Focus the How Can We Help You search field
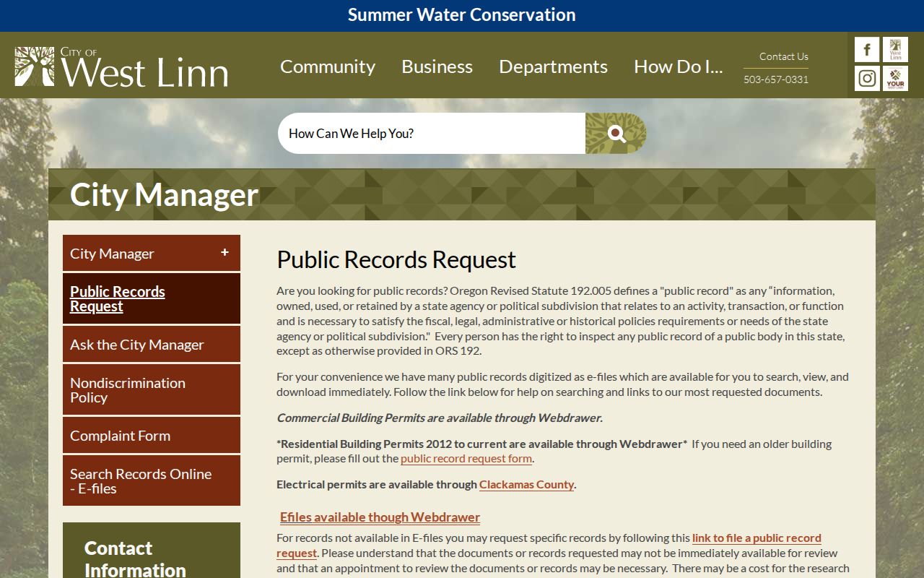Image resolution: width=924 pixels, height=578 pixels. tap(432, 133)
